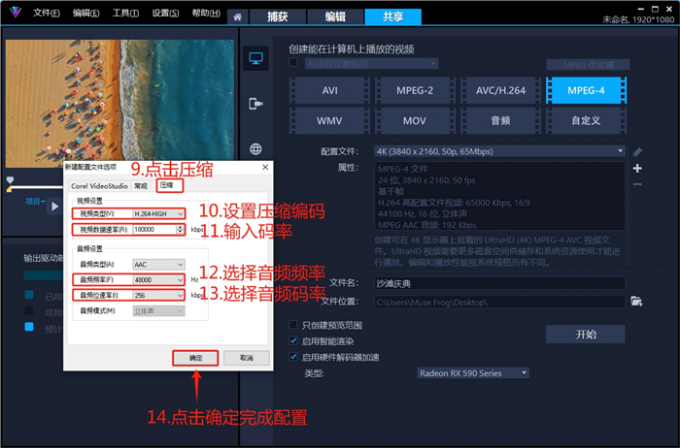Choose the AVC/H.264 format button
The width and height of the screenshot is (680, 448).
tap(500, 90)
